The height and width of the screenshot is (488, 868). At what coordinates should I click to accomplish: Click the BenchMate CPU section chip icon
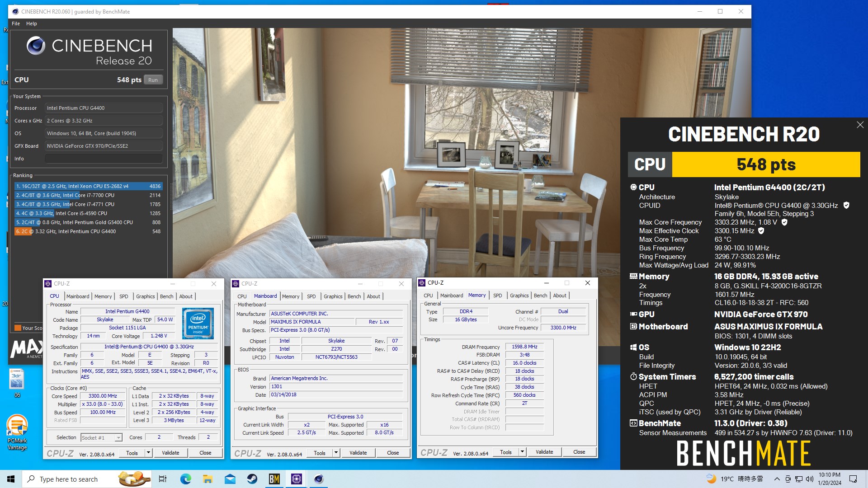tap(633, 187)
